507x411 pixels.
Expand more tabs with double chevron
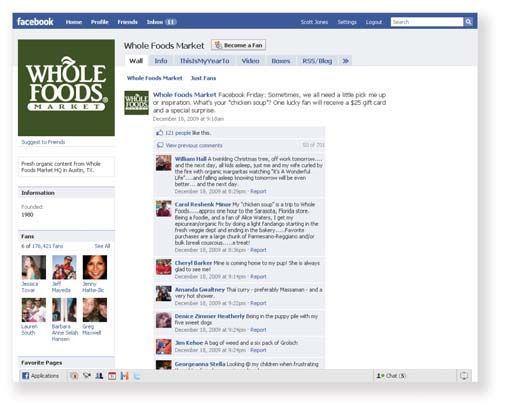(x=346, y=61)
